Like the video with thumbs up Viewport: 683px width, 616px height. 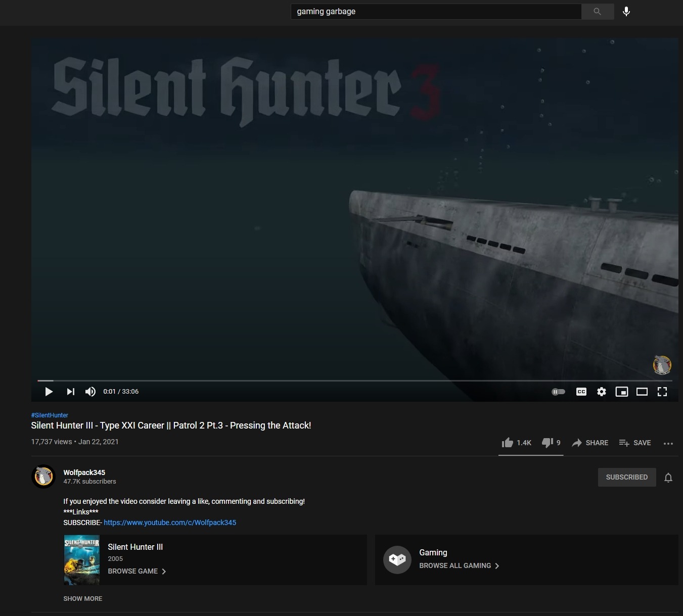pyautogui.click(x=516, y=443)
